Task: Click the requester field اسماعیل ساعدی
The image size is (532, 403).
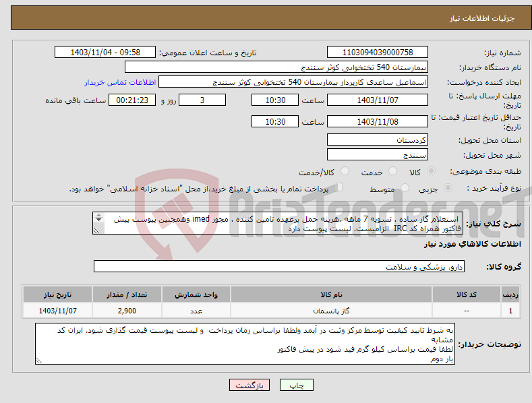Action: point(293,82)
